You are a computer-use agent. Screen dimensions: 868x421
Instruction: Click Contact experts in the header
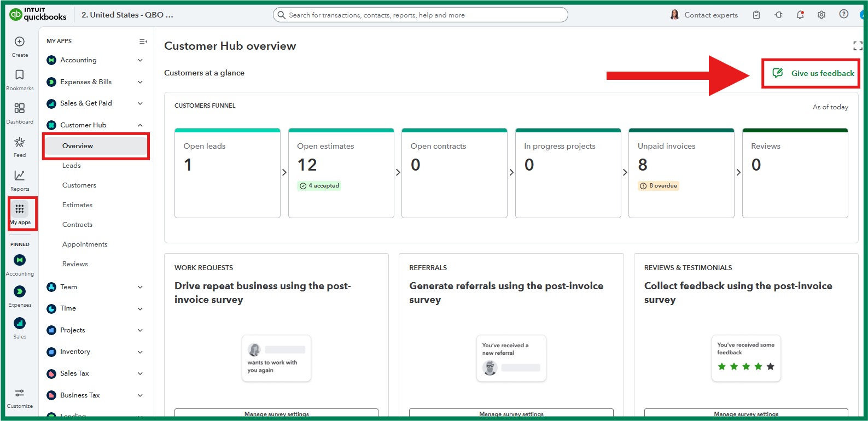tap(704, 15)
